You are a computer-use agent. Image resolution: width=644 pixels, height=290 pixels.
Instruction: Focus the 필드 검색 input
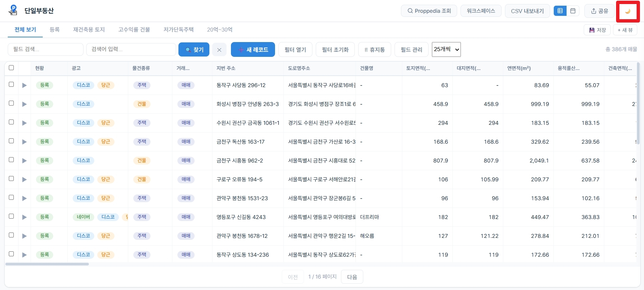coord(45,49)
